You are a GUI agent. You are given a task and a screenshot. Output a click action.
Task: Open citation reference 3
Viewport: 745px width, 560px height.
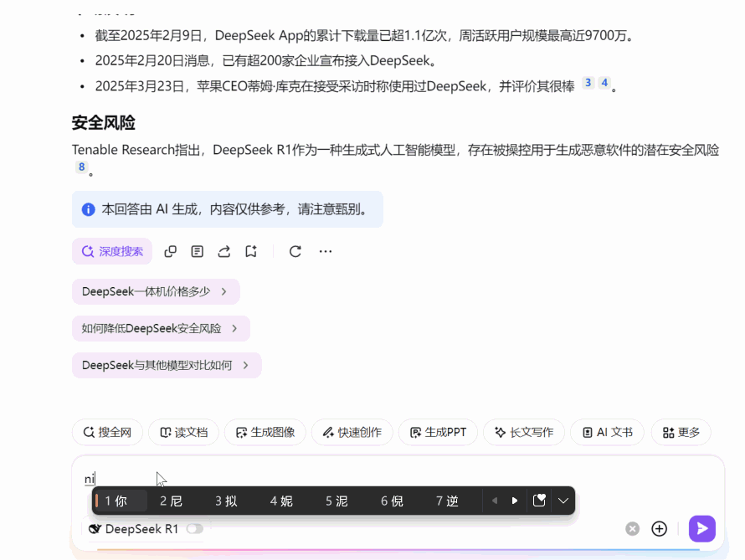coord(588,83)
